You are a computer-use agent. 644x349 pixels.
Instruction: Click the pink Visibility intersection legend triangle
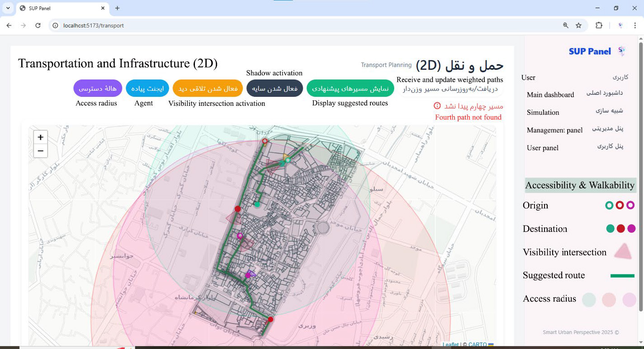pos(623,251)
